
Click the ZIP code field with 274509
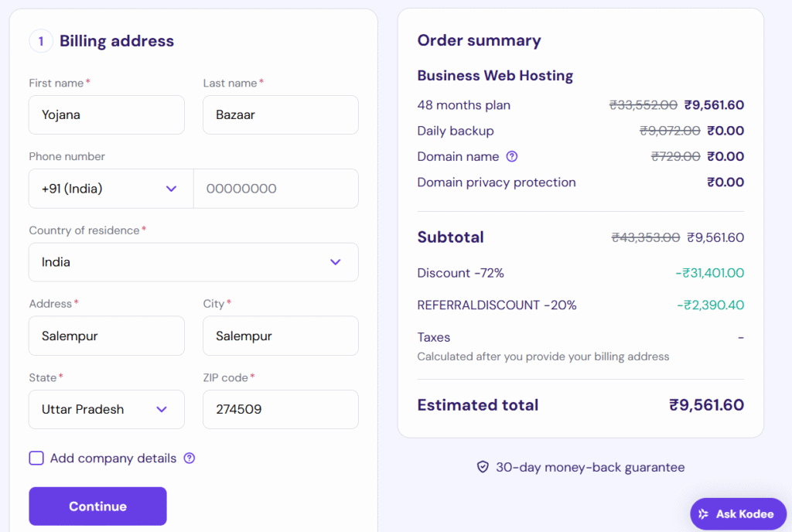pyautogui.click(x=280, y=409)
